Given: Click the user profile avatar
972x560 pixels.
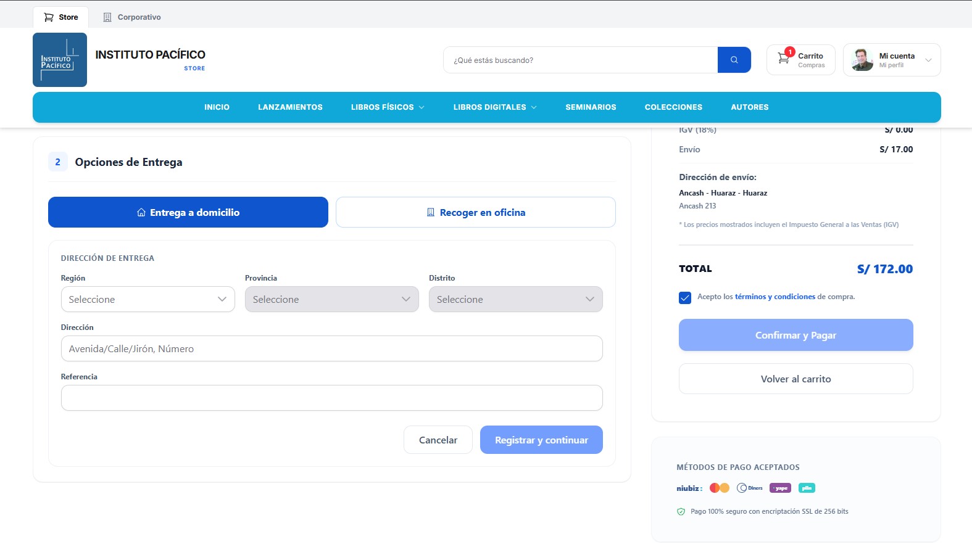Looking at the screenshot, I should [x=862, y=60].
